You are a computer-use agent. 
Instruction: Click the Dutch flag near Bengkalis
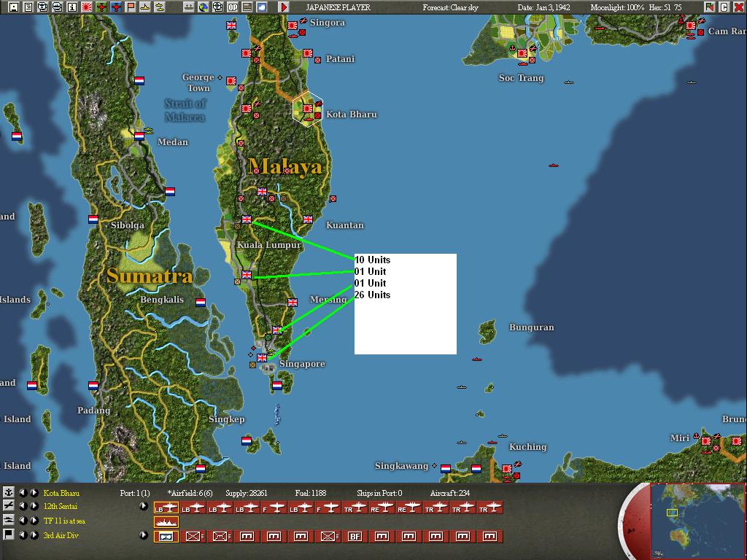(201, 303)
